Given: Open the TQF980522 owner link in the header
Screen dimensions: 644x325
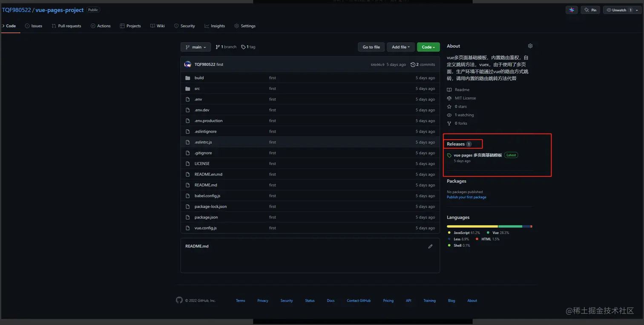Looking at the screenshot, I should tap(16, 10).
